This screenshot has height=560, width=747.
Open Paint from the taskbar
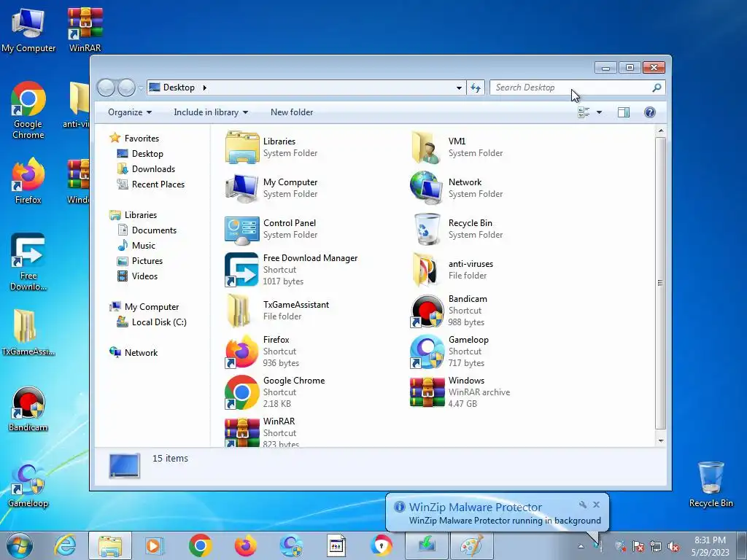tap(472, 545)
